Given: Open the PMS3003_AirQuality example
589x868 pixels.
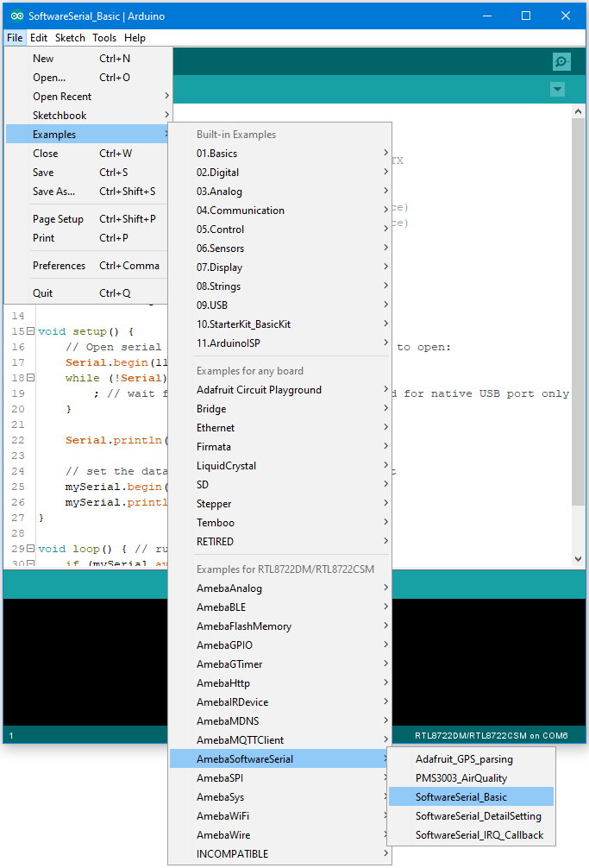Looking at the screenshot, I should pyautogui.click(x=471, y=777).
